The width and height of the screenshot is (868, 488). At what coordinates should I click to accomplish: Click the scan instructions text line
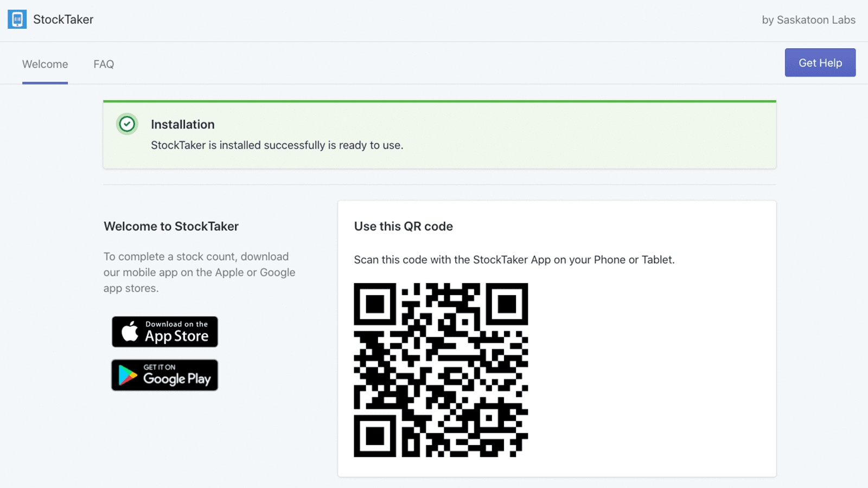click(x=514, y=260)
